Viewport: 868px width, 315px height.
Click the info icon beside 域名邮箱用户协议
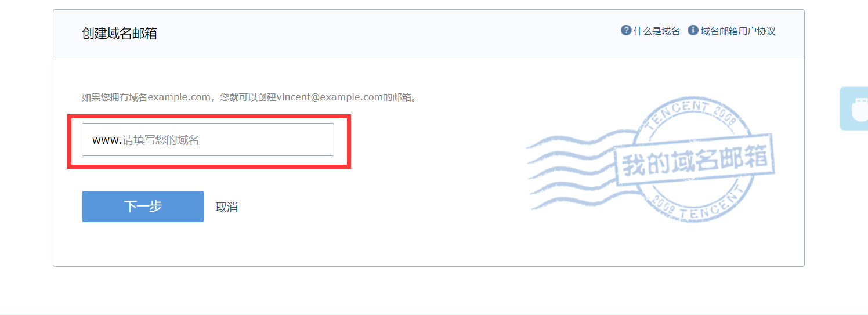(693, 30)
